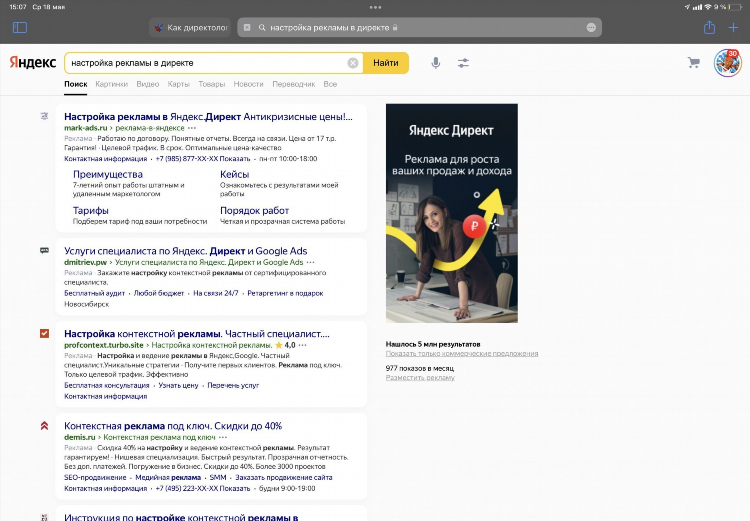Switch to Карты tab
Viewport: 750px width, 521px height.
click(x=178, y=84)
